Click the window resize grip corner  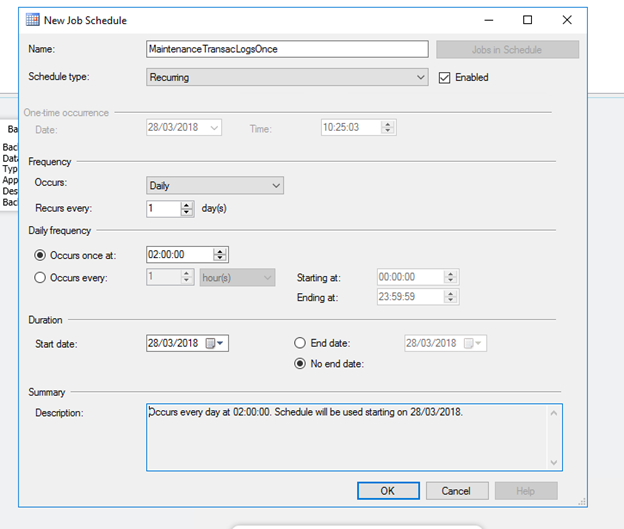coord(582,502)
